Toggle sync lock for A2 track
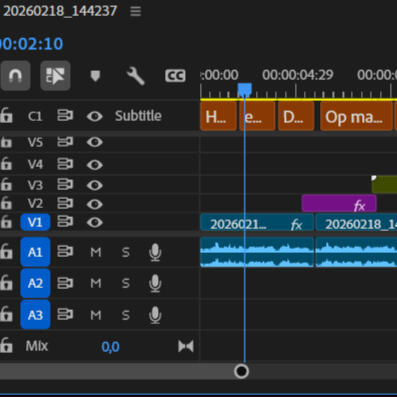This screenshot has width=397, height=397. pos(65,283)
